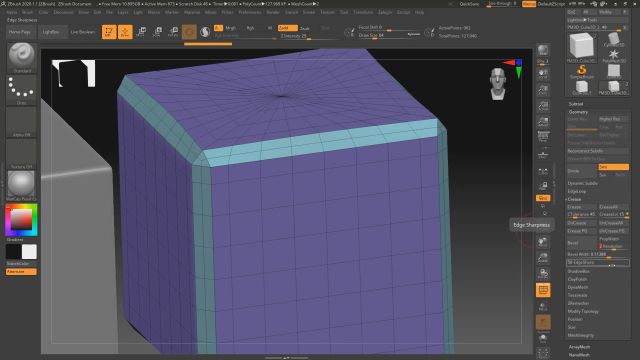Click the Floor grid icon
This screenshot has height=360, width=640.
click(543, 154)
